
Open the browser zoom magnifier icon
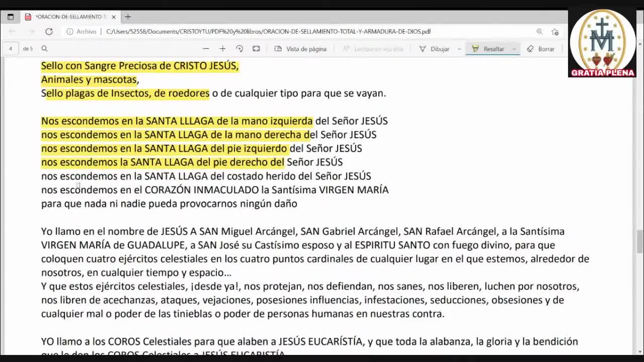point(539,31)
